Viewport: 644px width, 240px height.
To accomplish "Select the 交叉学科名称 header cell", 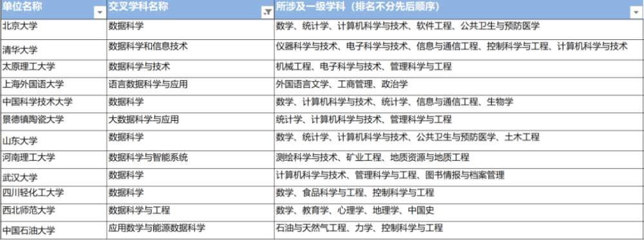I will pyautogui.click(x=191, y=10).
